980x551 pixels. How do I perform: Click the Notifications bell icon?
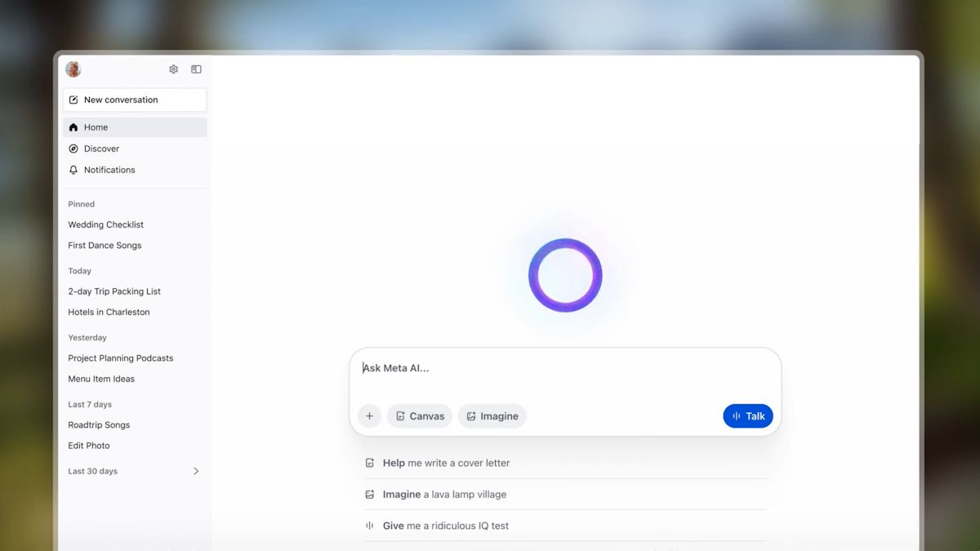73,170
